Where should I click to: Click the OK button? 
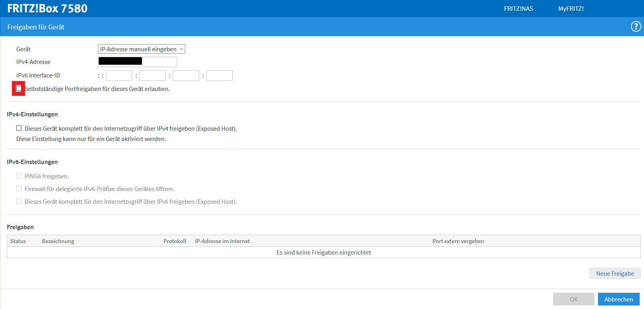tap(573, 299)
